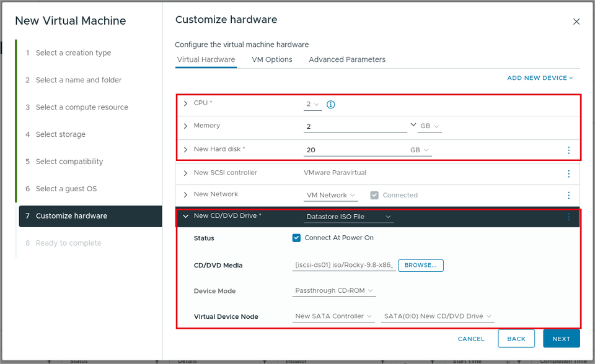Close the Customize hardware dialog
Screen dimensions: 595x364
pyautogui.click(x=576, y=22)
